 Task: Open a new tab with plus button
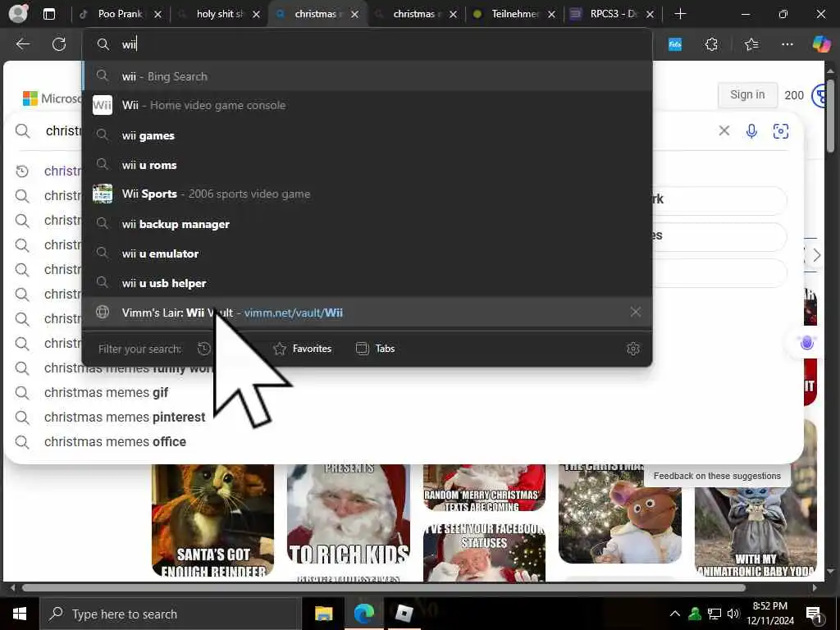click(x=680, y=14)
